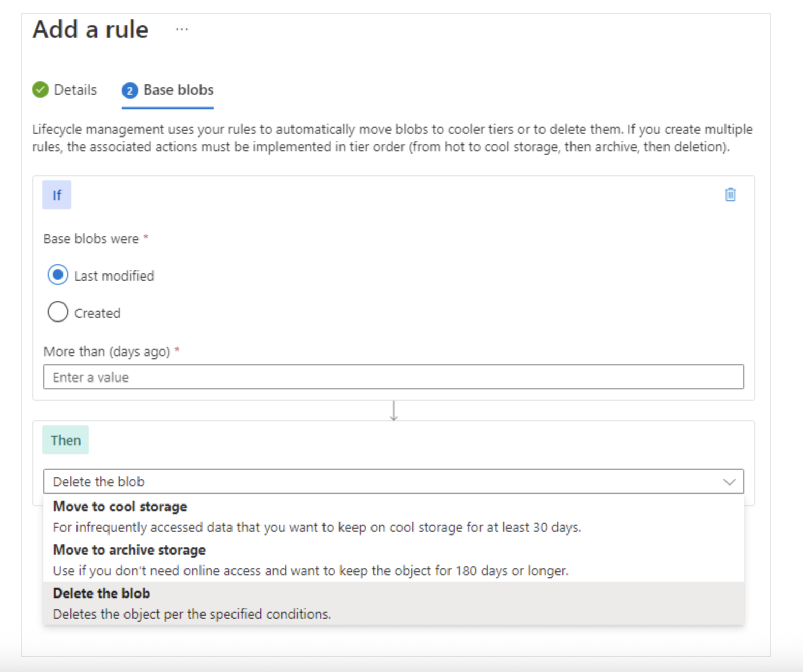
Task: Click the green checkmark icon for Details
Action: tap(40, 89)
